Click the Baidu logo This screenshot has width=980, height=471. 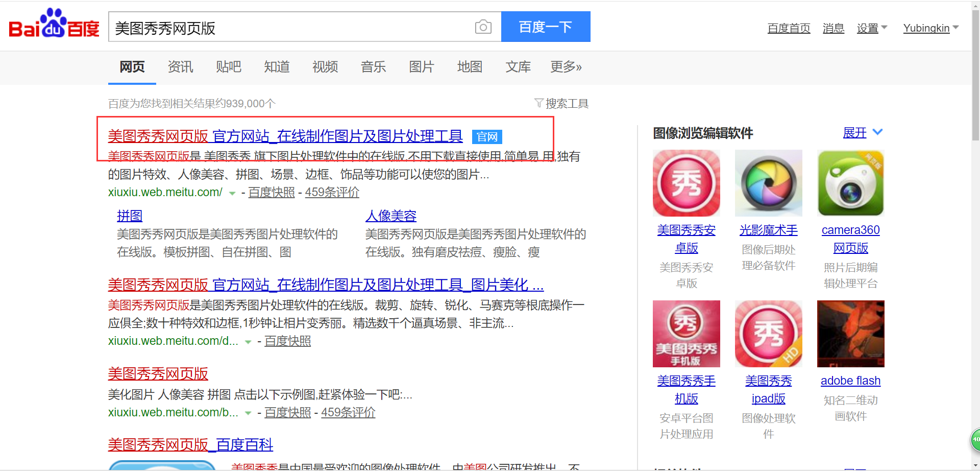54,23
